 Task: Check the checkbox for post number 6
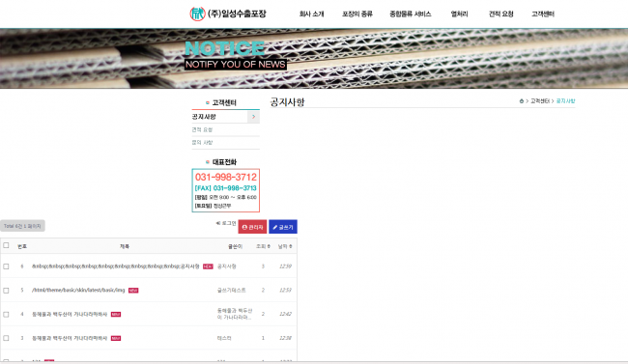click(x=6, y=266)
